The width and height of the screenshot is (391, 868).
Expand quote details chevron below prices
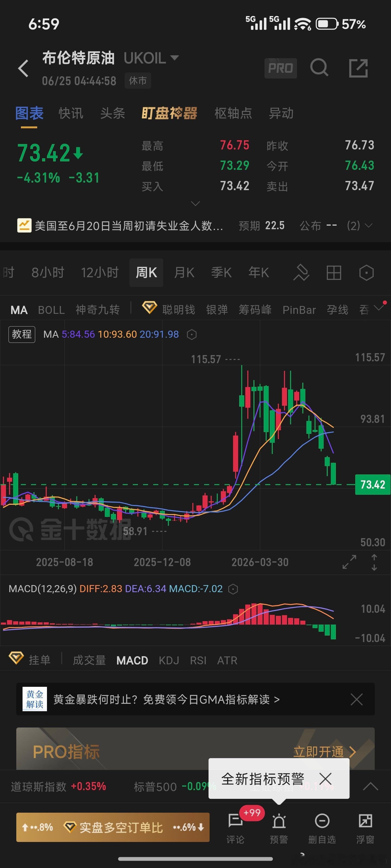tap(195, 203)
